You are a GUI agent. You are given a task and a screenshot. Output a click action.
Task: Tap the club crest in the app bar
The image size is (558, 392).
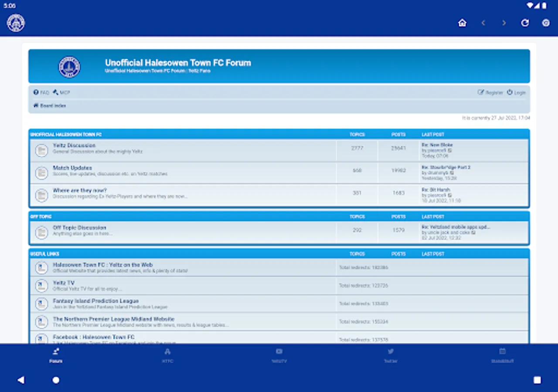16,23
